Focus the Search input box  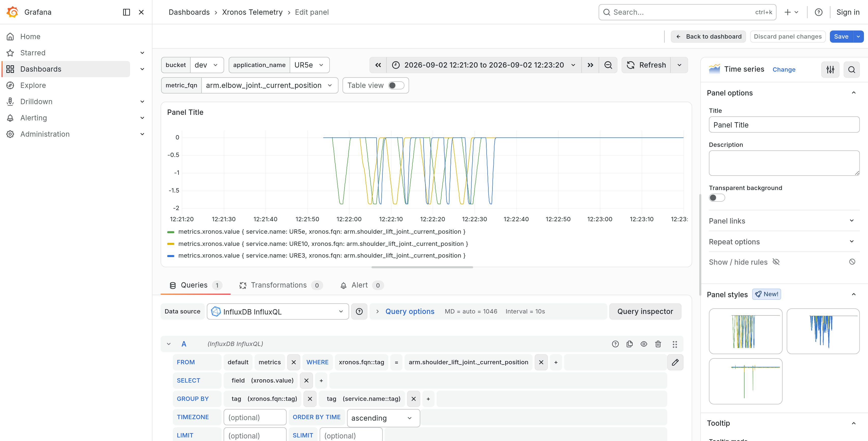coord(687,12)
